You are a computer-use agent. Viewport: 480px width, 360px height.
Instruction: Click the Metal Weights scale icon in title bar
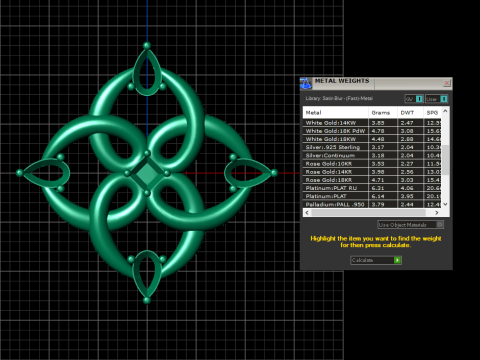pyautogui.click(x=306, y=83)
